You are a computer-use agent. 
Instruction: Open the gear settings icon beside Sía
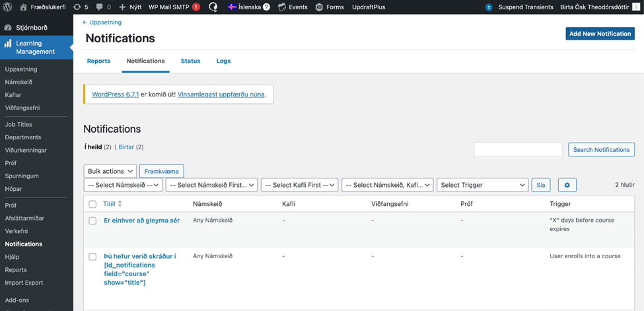[567, 185]
